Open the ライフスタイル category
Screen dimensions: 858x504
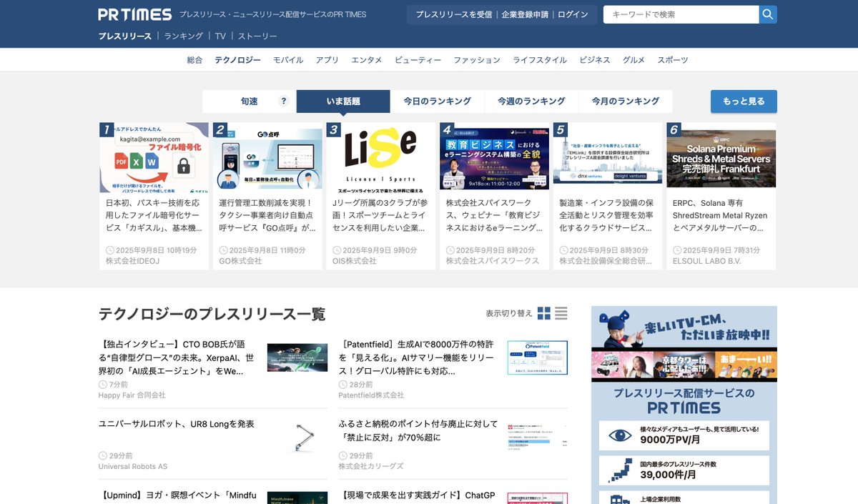(540, 60)
